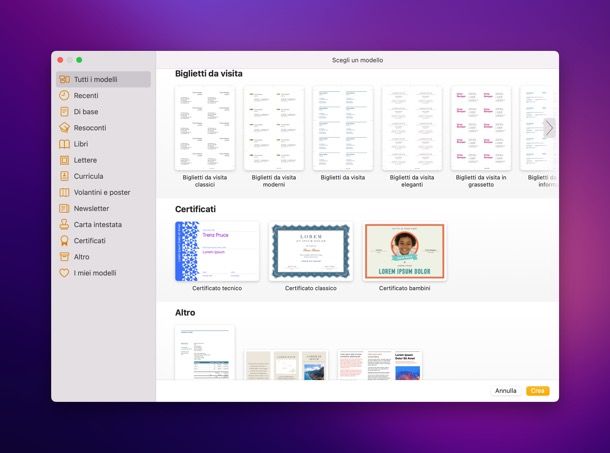Show the Lettere templates
610x453 pixels.
tap(85, 160)
